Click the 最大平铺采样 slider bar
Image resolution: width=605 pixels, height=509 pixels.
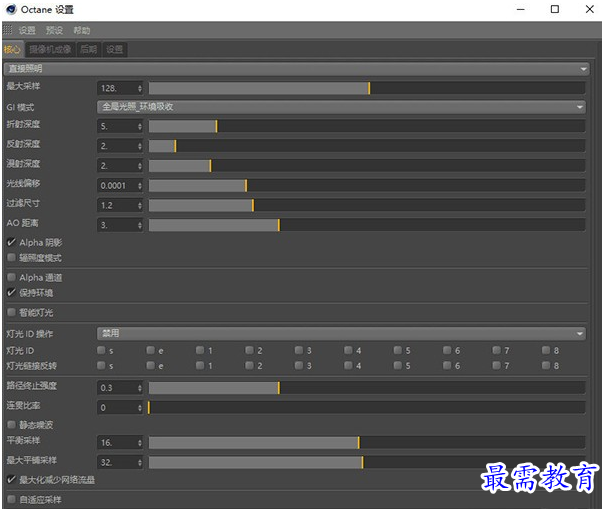click(x=367, y=462)
